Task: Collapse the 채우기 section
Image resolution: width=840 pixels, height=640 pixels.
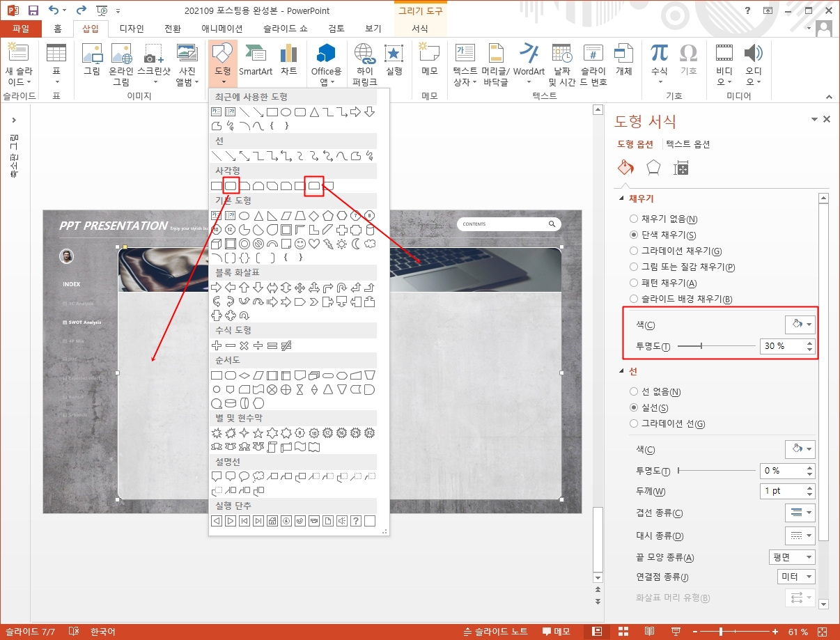Action: [622, 199]
